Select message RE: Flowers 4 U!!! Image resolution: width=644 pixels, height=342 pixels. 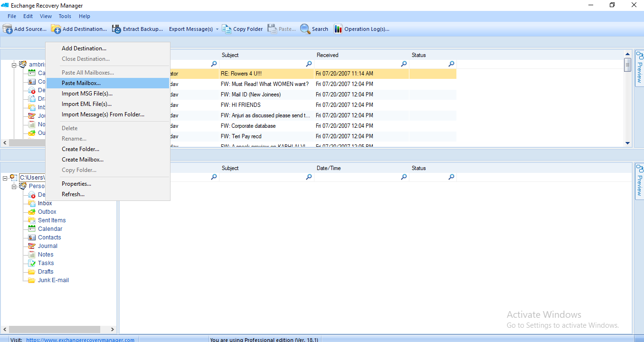[x=241, y=74]
